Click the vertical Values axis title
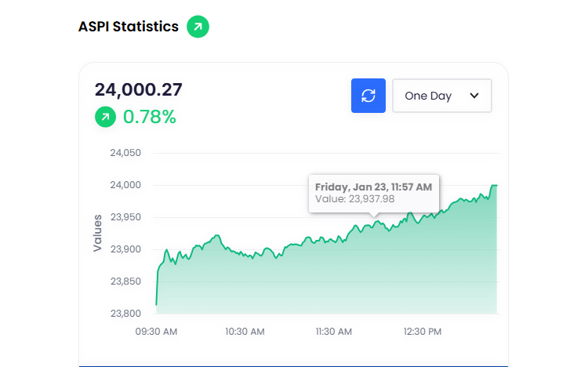 coord(98,233)
